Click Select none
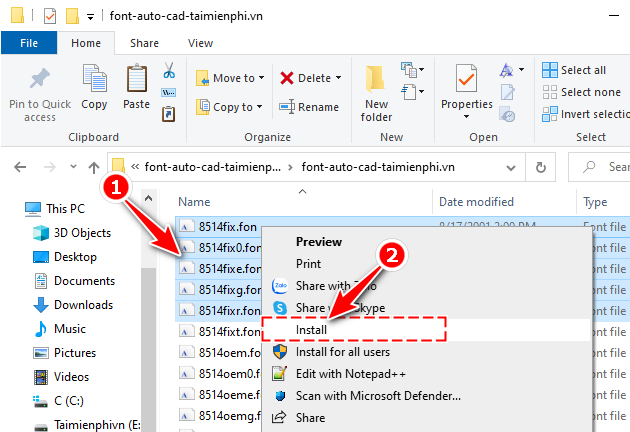The height and width of the screenshot is (432, 630). click(x=581, y=92)
